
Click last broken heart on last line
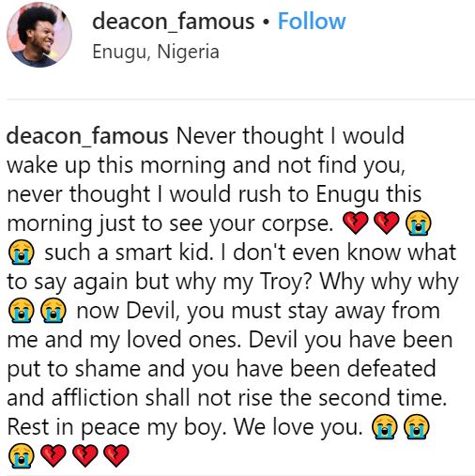(116, 455)
